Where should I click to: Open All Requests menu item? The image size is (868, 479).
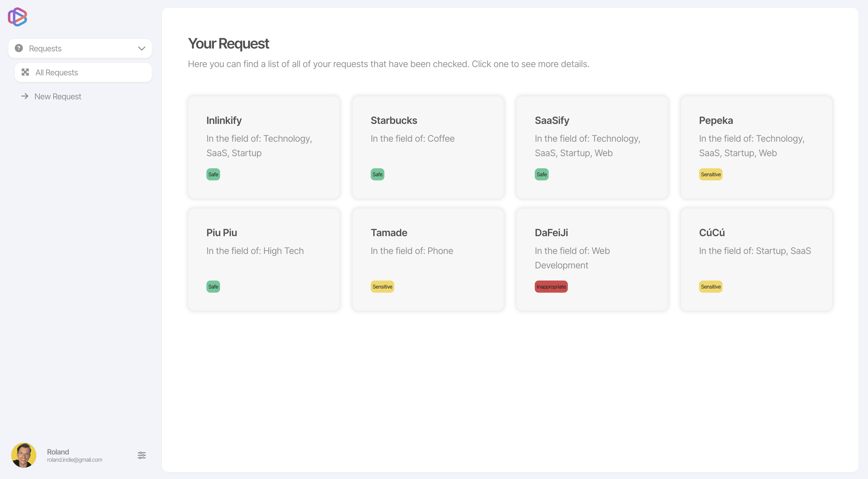coord(83,72)
